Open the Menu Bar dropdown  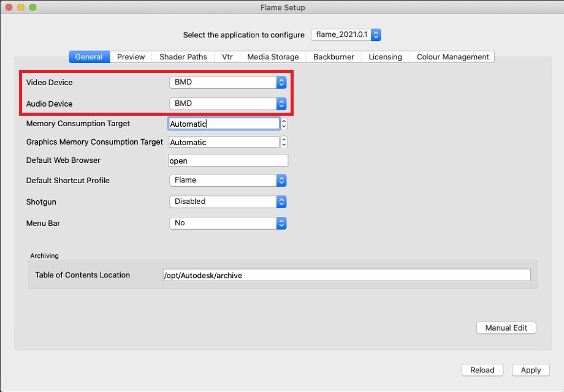[x=227, y=223]
